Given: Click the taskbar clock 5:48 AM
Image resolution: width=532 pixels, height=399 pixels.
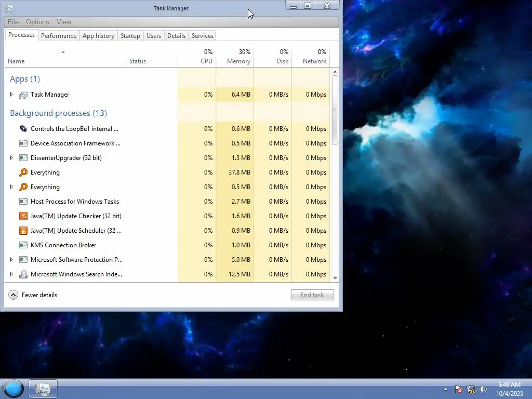Looking at the screenshot, I should [509, 385].
